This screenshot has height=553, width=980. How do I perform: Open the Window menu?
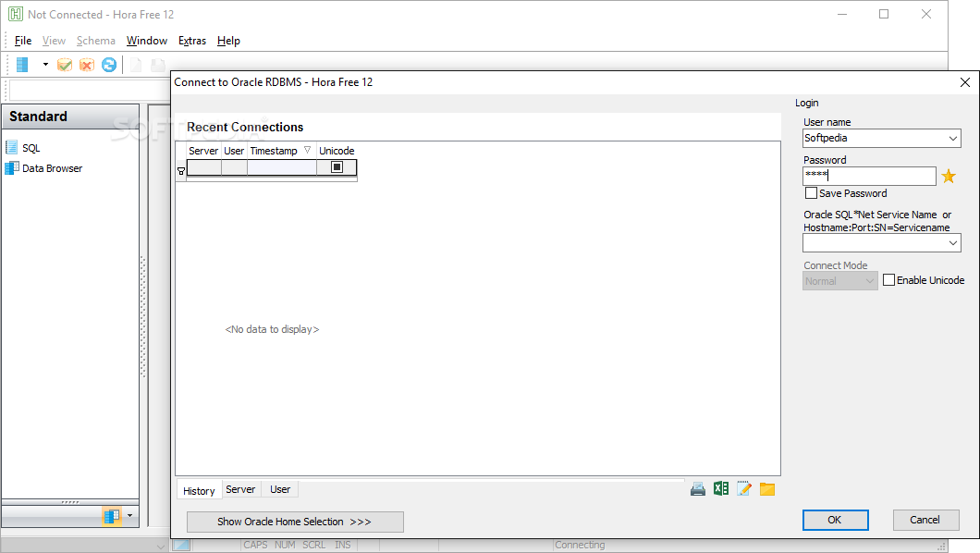[147, 41]
